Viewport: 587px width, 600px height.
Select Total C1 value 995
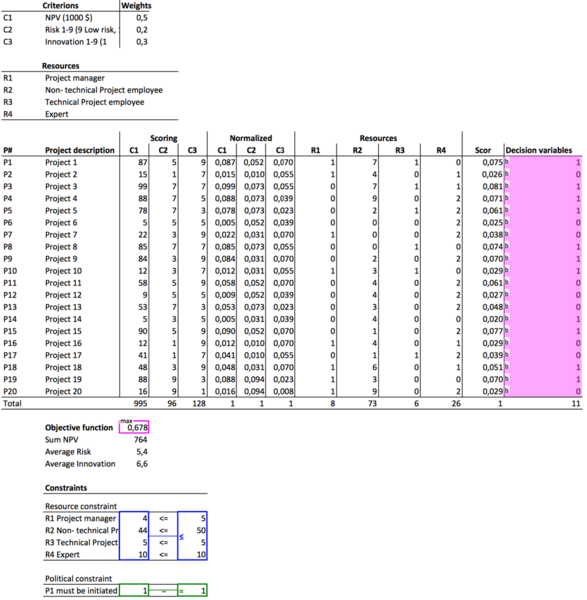tap(140, 403)
